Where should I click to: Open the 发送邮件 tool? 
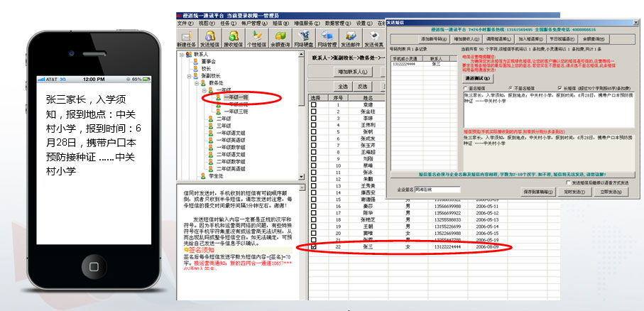tap(351, 37)
